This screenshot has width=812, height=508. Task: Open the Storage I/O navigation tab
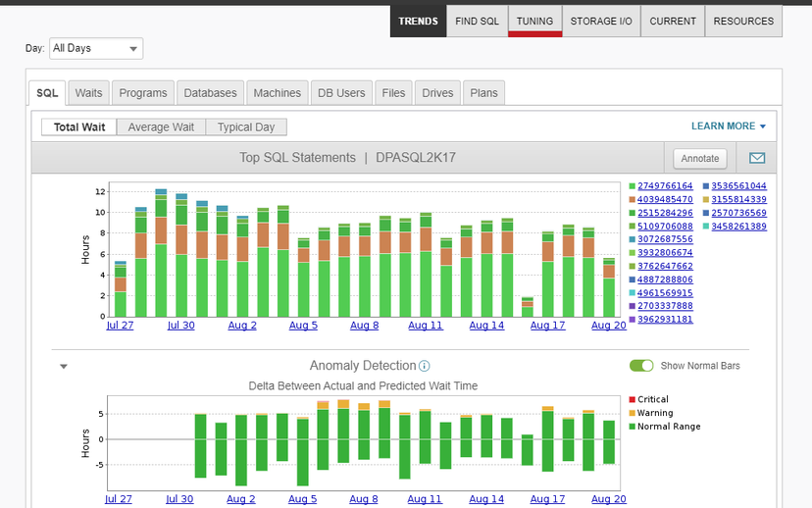coord(601,22)
